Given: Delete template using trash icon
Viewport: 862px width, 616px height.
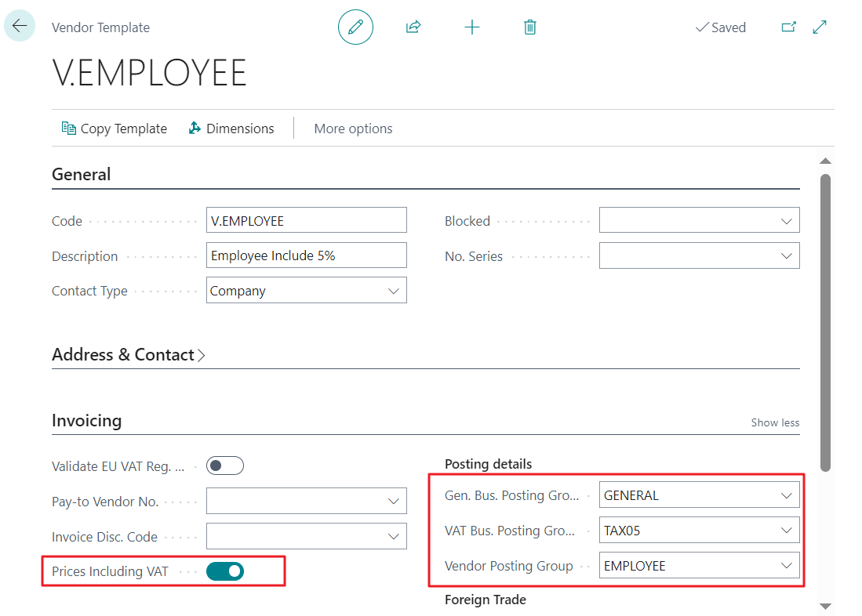Looking at the screenshot, I should [530, 27].
